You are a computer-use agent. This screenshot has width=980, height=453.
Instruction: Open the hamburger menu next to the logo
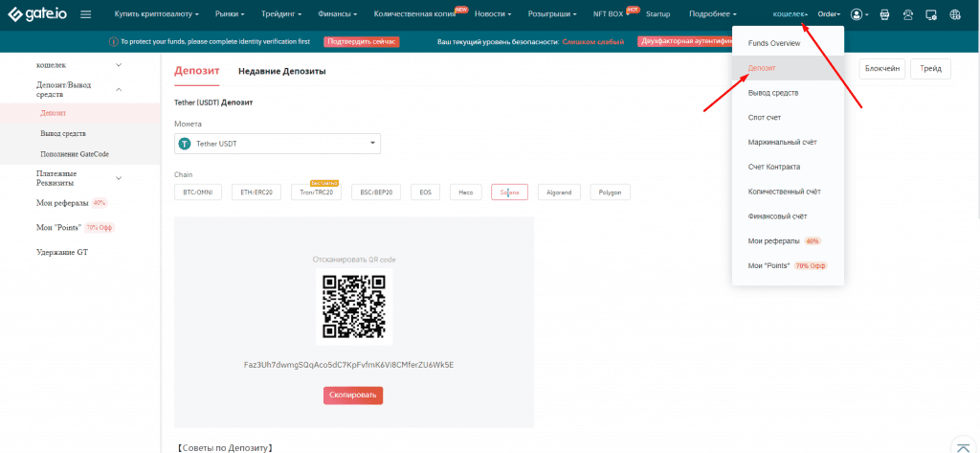[86, 14]
